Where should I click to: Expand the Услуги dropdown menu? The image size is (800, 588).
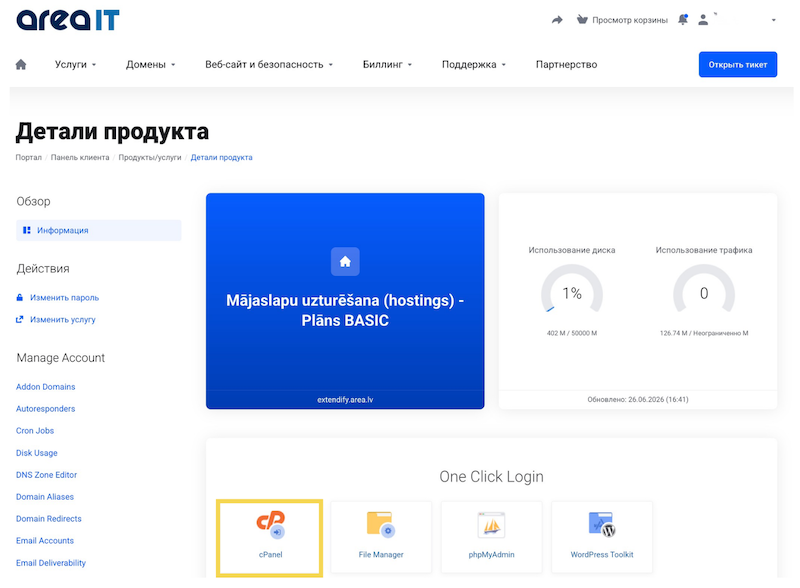coord(76,64)
